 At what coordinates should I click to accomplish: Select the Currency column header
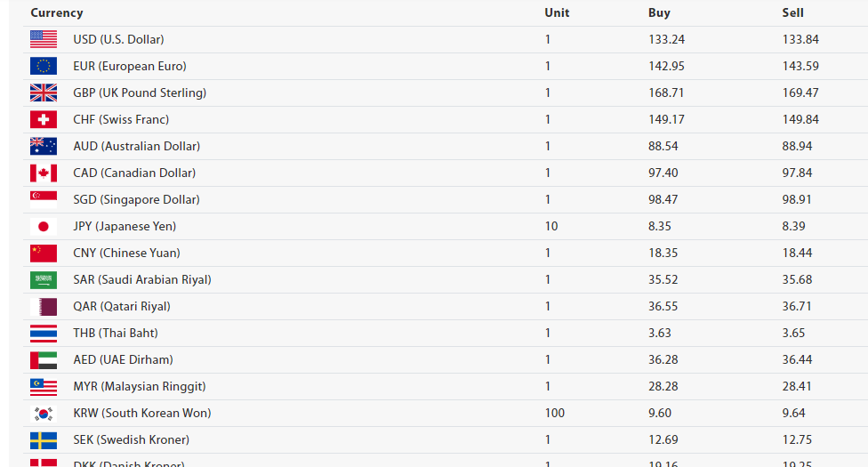point(57,12)
